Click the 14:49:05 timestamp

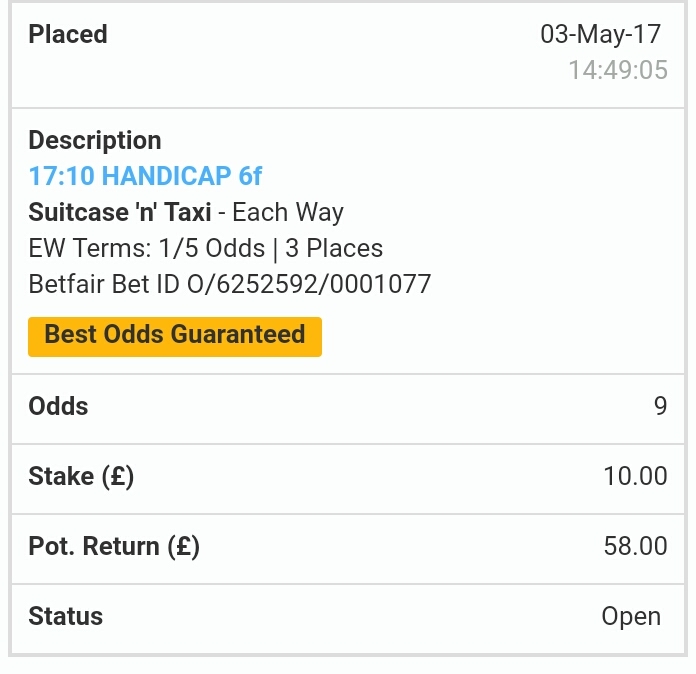pos(617,70)
